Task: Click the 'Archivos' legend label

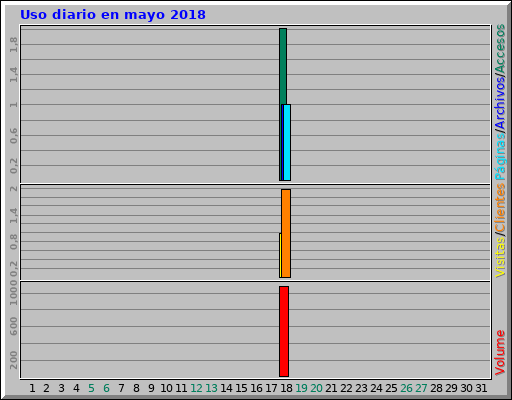Action: click(x=500, y=104)
